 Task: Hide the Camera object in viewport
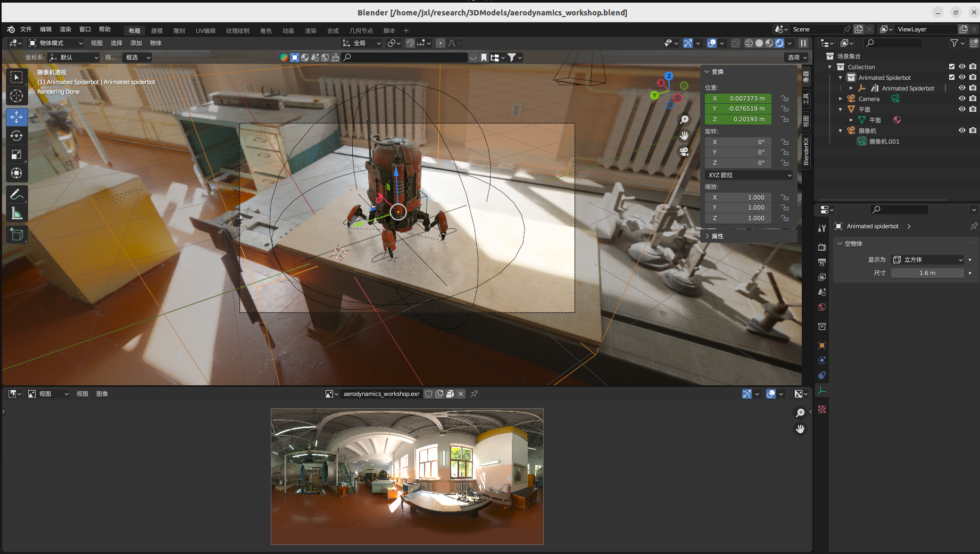tap(962, 98)
